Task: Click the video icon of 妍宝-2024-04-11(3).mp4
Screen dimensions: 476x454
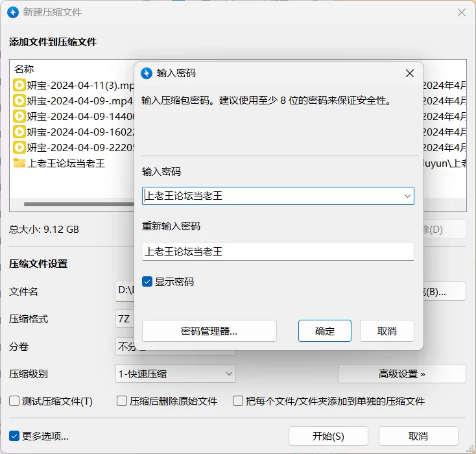Action: point(19,86)
